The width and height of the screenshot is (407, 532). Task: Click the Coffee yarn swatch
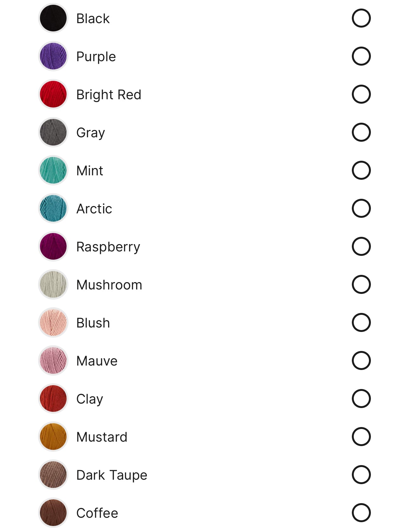tap(53, 513)
